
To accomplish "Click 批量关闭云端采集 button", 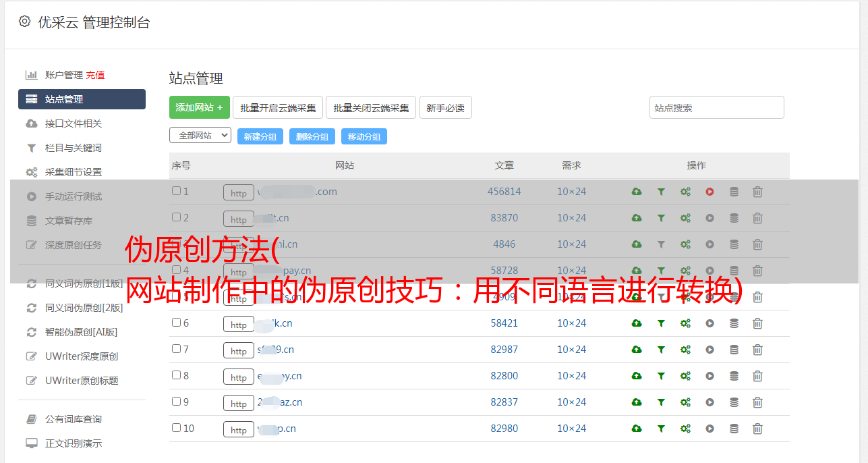I will pos(371,107).
